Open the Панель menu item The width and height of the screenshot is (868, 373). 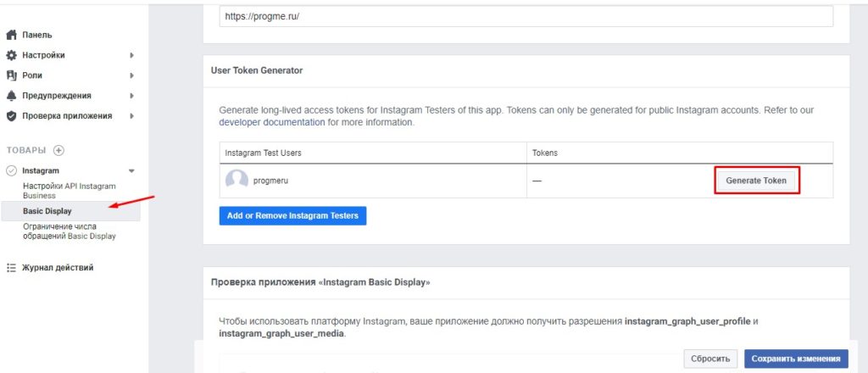(37, 35)
